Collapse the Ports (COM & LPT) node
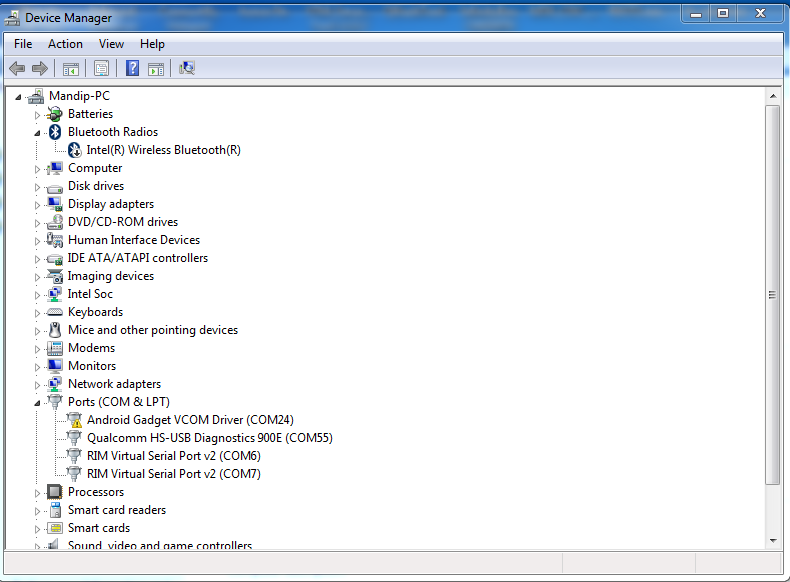Image resolution: width=790 pixels, height=582 pixels. (x=38, y=402)
